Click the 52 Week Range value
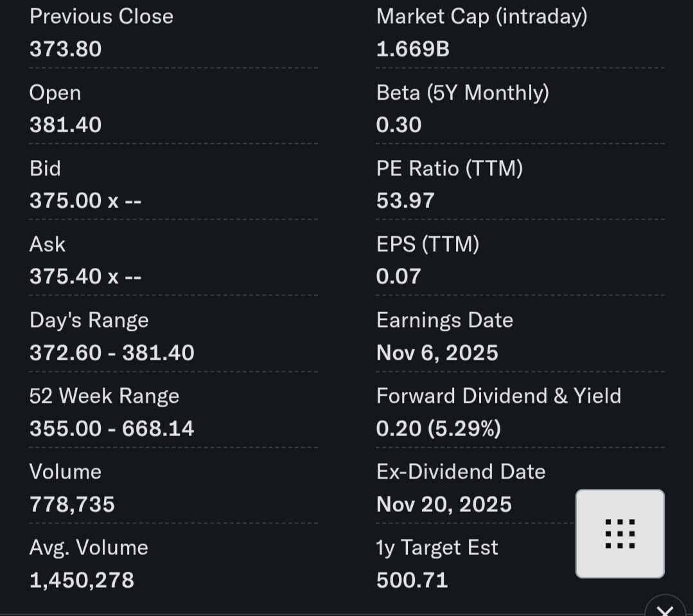 112,428
